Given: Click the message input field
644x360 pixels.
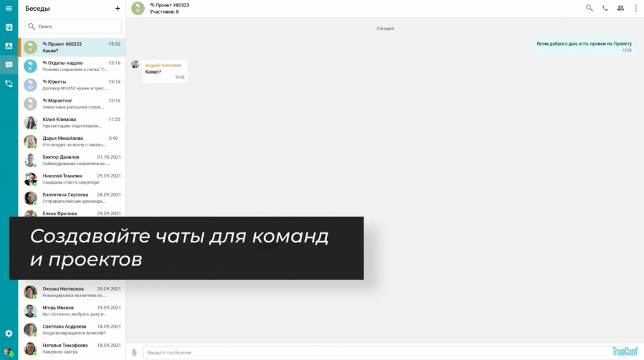Looking at the screenshot, I should point(384,352).
